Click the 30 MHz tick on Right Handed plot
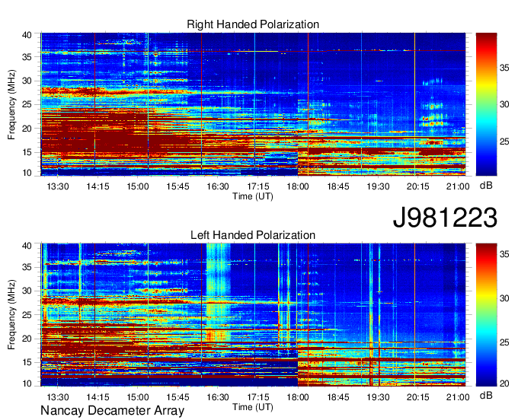This screenshot has height=420, width=518. pos(27,81)
